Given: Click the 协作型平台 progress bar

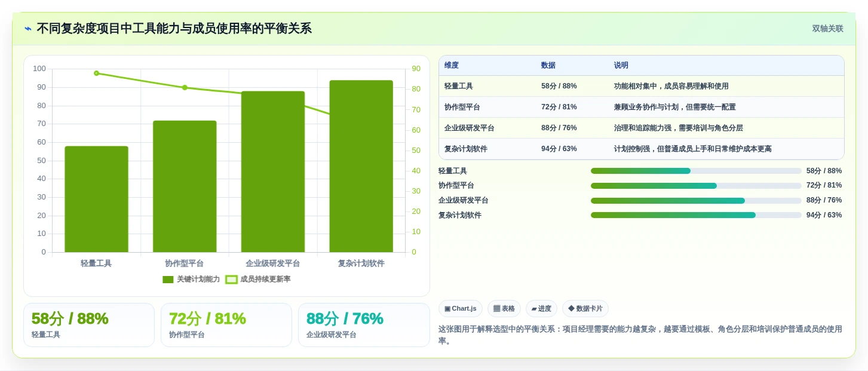Looking at the screenshot, I should click(696, 186).
